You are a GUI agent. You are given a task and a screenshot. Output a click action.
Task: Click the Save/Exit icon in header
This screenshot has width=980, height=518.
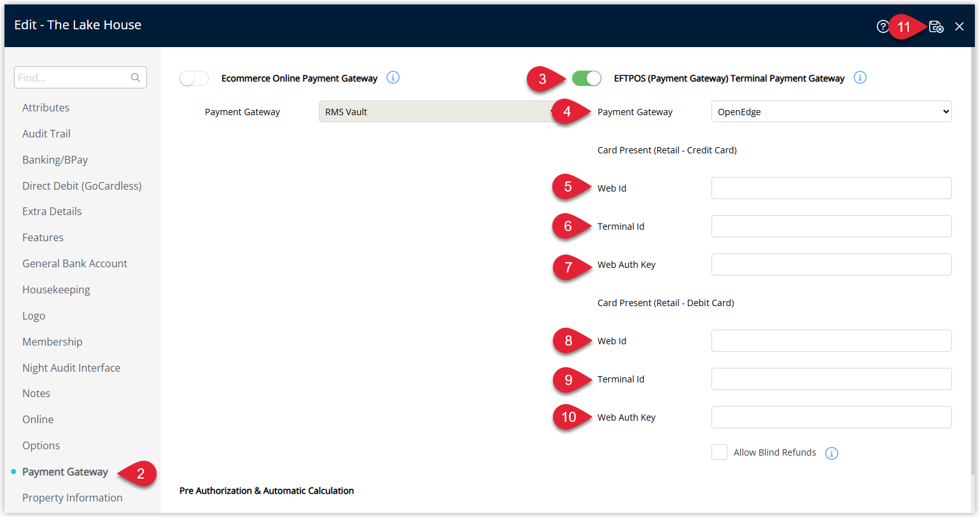936,27
